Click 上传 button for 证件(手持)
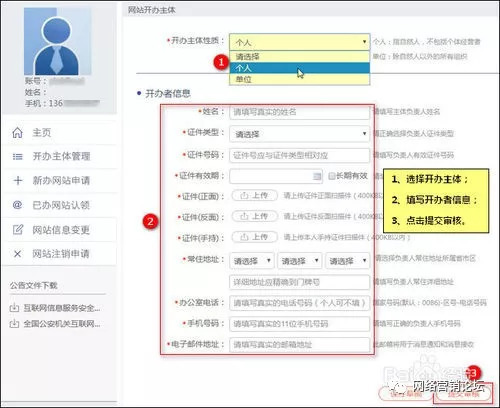This screenshot has height=408, width=500. tap(255, 237)
